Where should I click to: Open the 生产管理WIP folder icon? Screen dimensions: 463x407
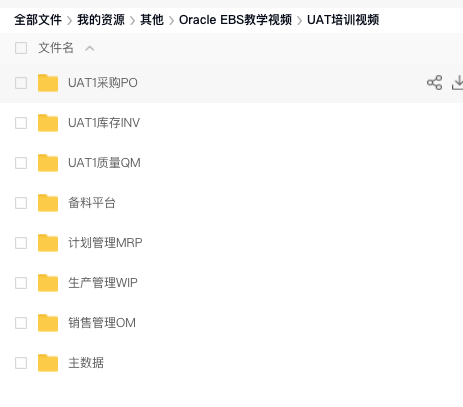coord(48,283)
